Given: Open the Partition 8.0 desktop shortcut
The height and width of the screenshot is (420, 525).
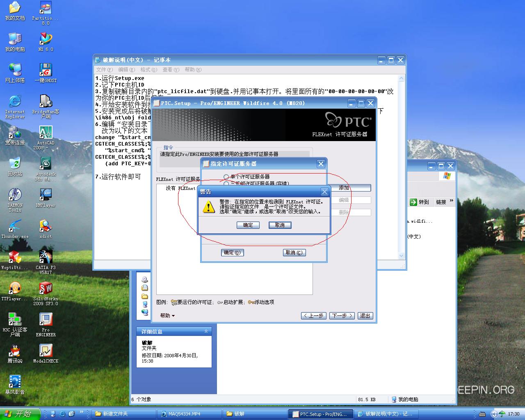Looking at the screenshot, I should [x=46, y=13].
